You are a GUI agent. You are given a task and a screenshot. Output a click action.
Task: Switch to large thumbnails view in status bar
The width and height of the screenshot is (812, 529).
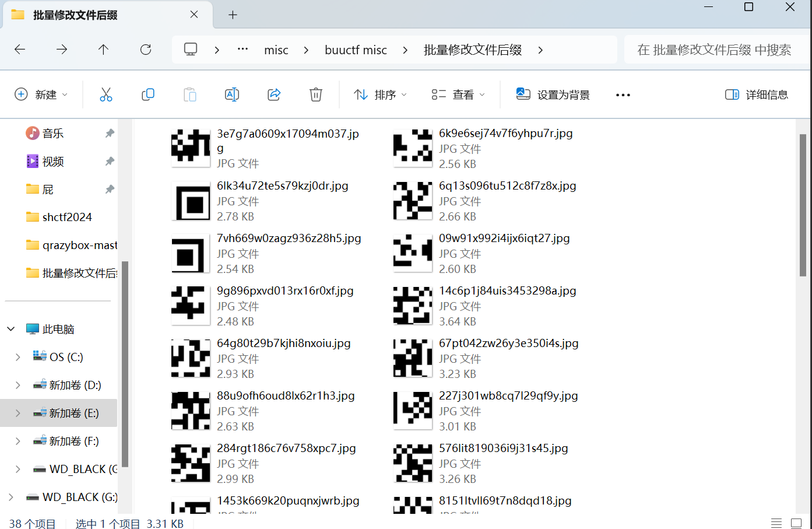(796, 523)
